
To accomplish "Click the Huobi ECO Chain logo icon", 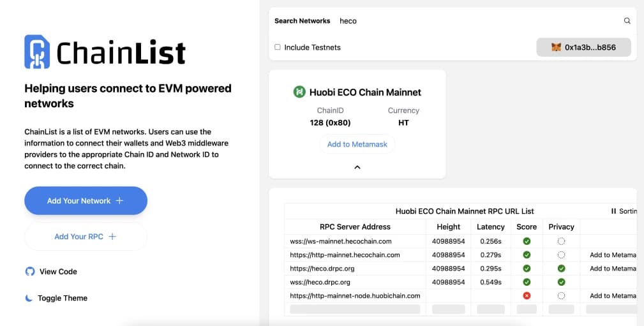I will click(x=299, y=92).
